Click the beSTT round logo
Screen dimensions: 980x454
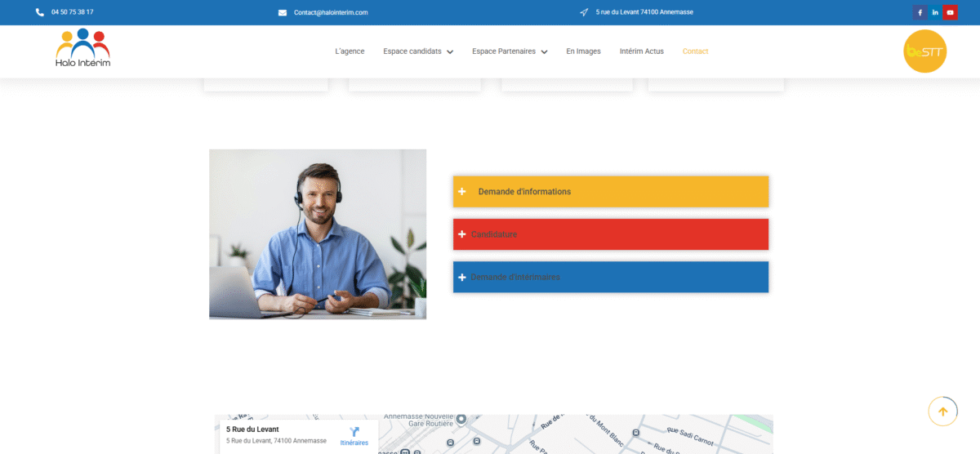point(924,51)
